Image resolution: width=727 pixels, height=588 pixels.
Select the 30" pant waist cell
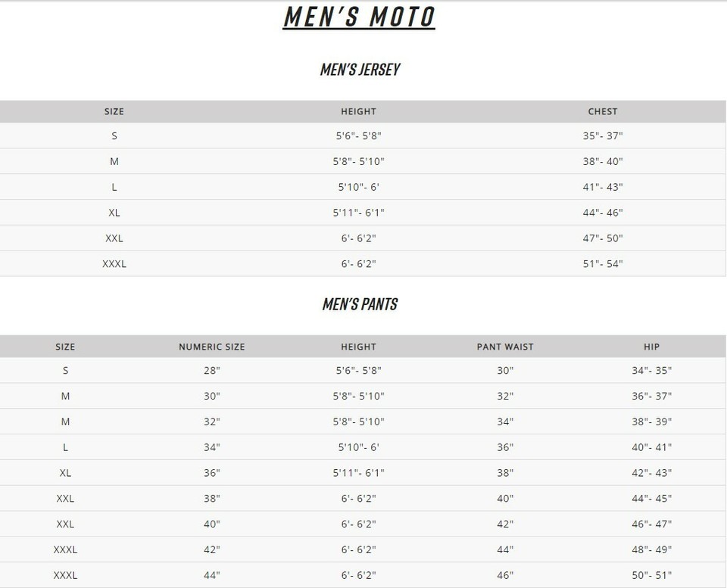point(505,371)
